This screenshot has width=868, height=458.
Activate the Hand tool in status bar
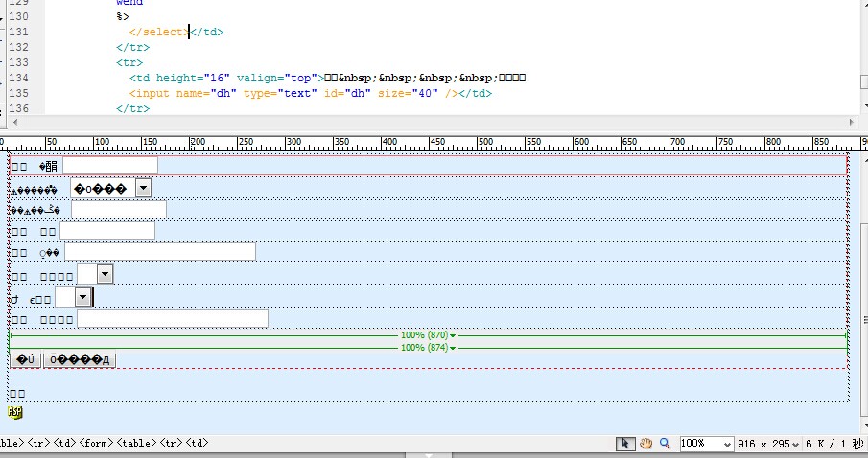(x=646, y=444)
